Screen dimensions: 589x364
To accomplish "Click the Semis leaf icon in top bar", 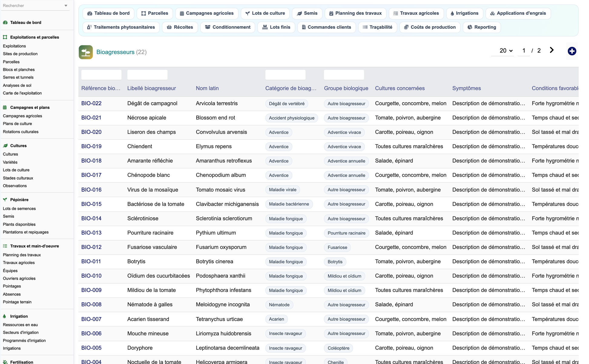I will pyautogui.click(x=299, y=13).
